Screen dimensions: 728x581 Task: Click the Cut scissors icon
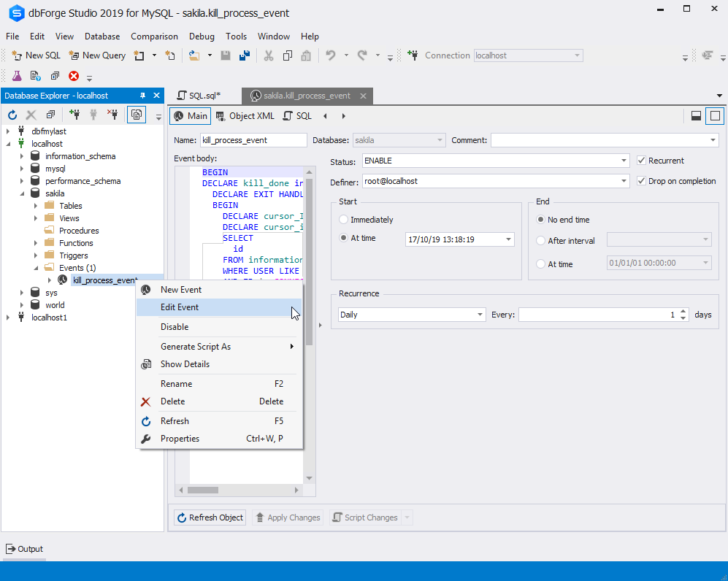269,55
